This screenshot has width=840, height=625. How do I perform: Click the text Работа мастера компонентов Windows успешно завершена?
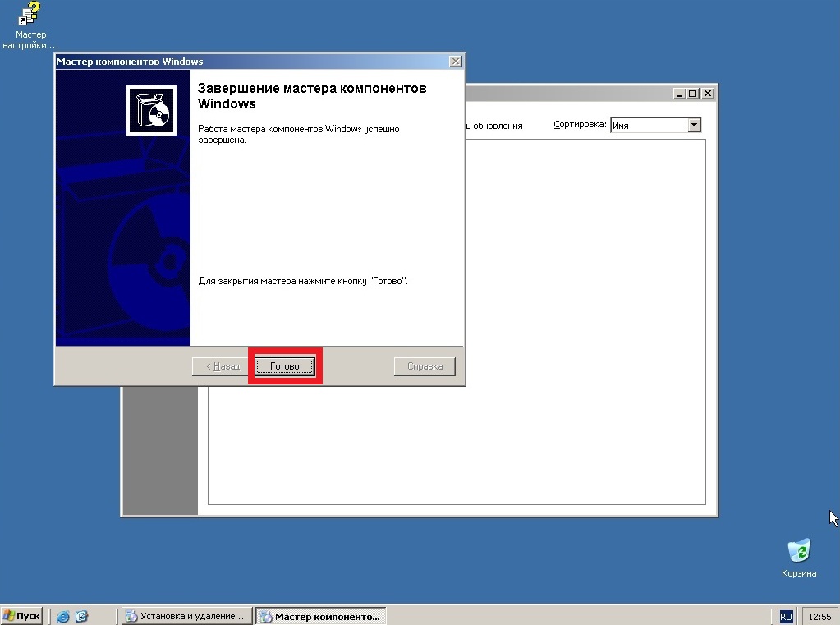point(298,134)
